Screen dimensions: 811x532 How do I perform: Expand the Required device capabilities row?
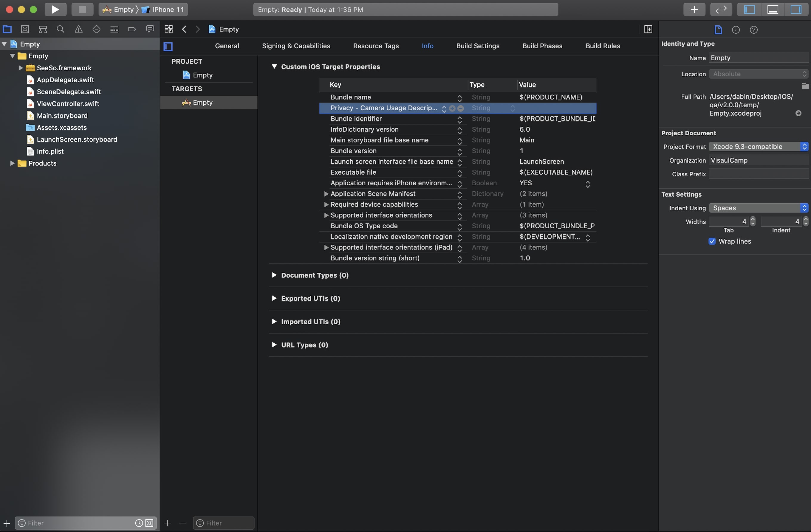[326, 205]
